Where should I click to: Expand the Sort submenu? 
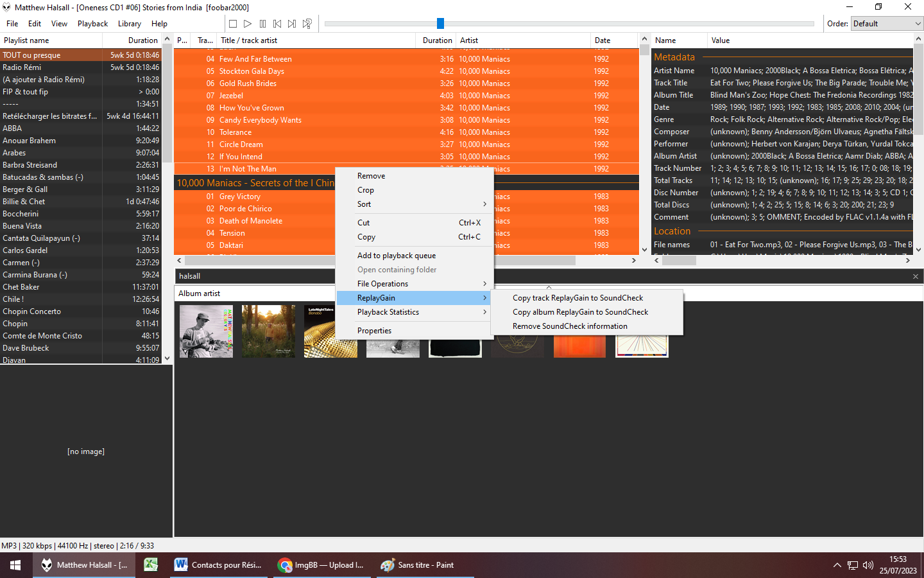tap(415, 204)
